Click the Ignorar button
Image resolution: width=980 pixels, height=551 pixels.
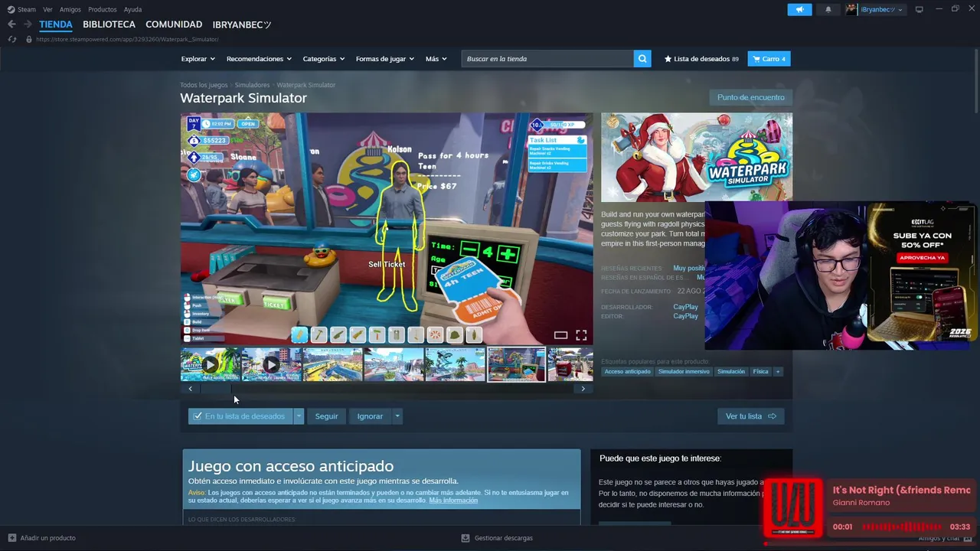[370, 416]
